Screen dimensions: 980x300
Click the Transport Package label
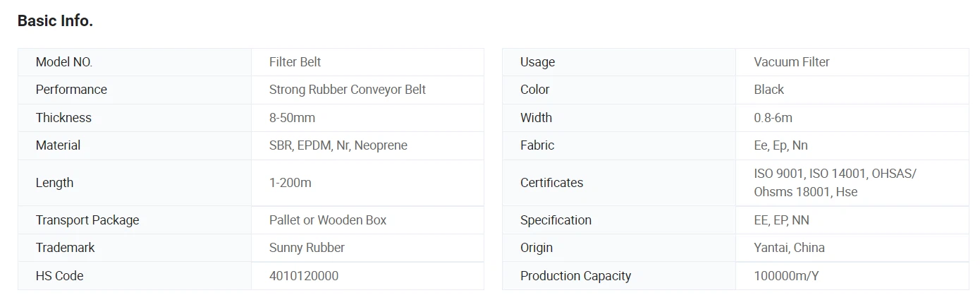click(x=87, y=220)
